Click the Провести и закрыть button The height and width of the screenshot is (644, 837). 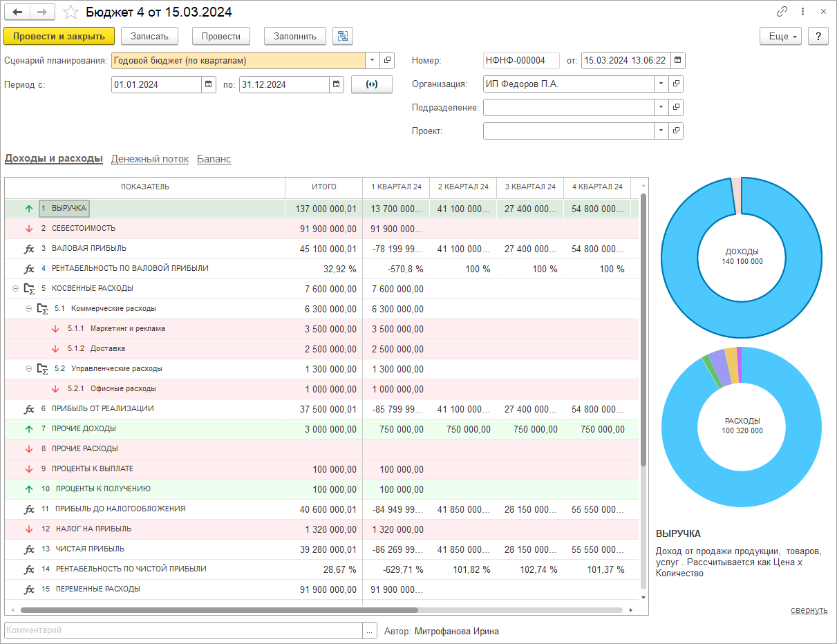point(59,36)
